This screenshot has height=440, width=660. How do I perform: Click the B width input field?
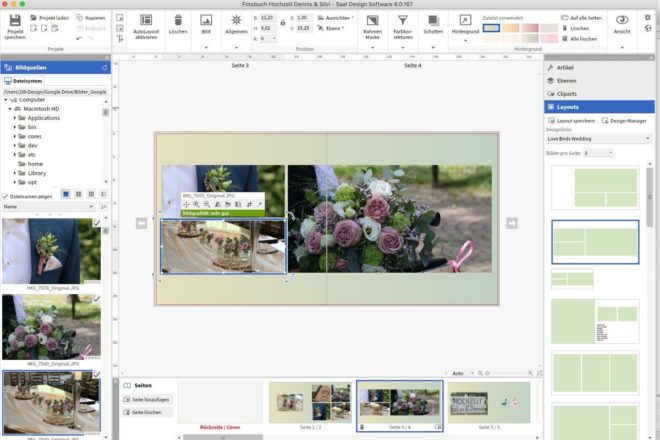[x=267, y=18]
